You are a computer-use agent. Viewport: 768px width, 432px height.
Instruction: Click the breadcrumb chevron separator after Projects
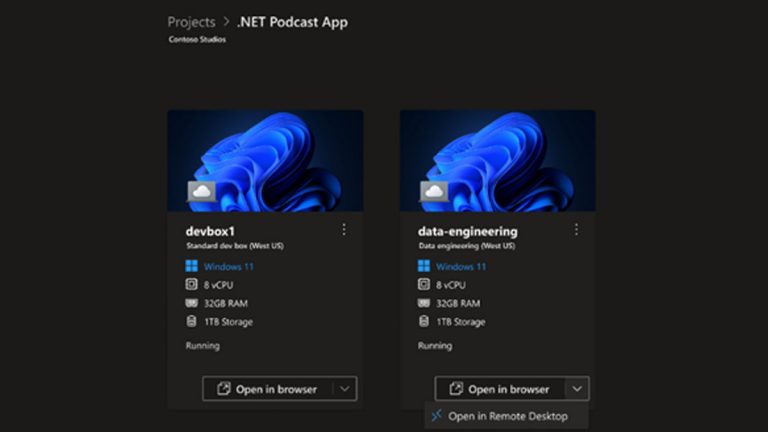pyautogui.click(x=226, y=22)
